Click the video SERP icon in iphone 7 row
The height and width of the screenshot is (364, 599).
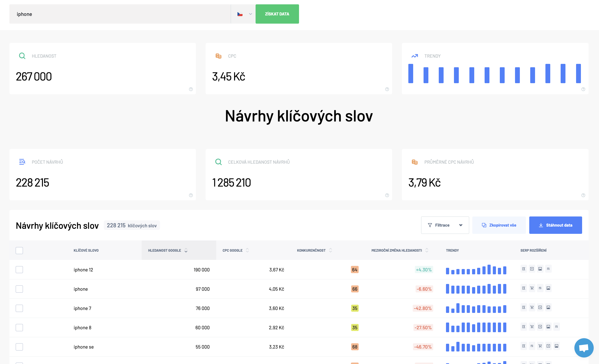540,307
